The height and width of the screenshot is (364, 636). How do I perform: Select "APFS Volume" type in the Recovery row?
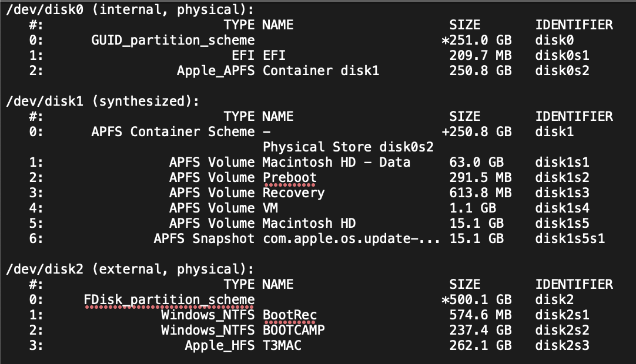(212, 193)
